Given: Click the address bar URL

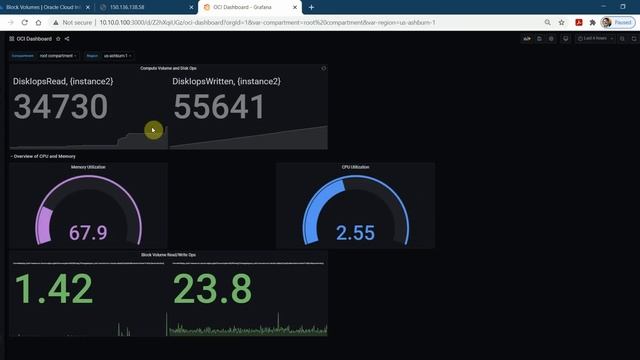Looking at the screenshot, I should pos(267,22).
